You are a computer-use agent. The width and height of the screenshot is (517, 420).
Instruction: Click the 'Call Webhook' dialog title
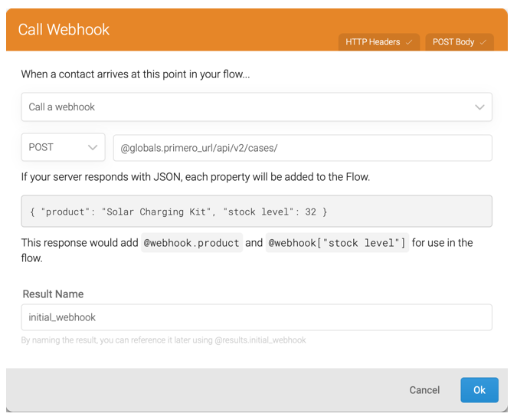pos(64,29)
